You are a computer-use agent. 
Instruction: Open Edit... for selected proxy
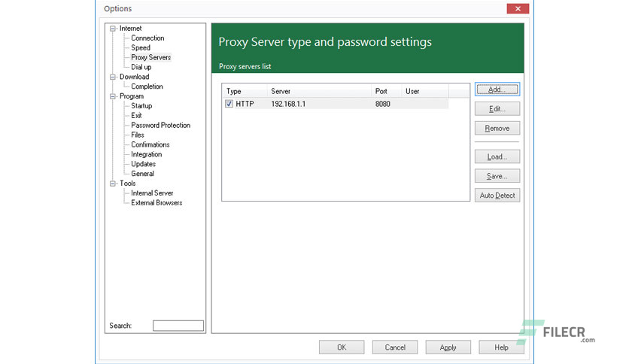497,109
